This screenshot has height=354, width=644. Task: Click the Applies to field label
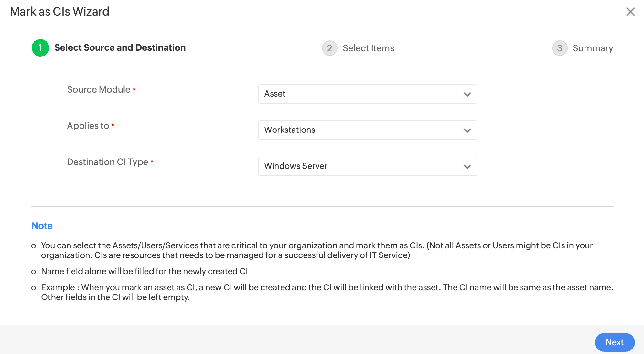[88, 126]
